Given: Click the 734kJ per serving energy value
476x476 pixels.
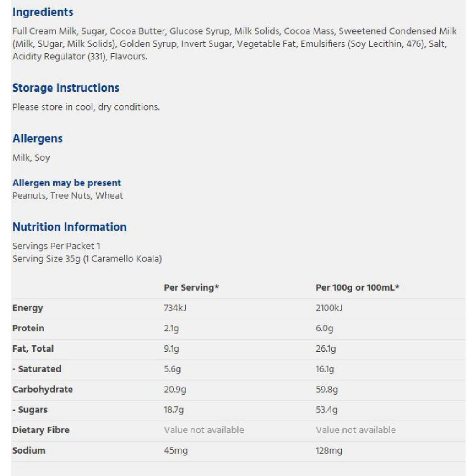Looking at the screenshot, I should (175, 308).
